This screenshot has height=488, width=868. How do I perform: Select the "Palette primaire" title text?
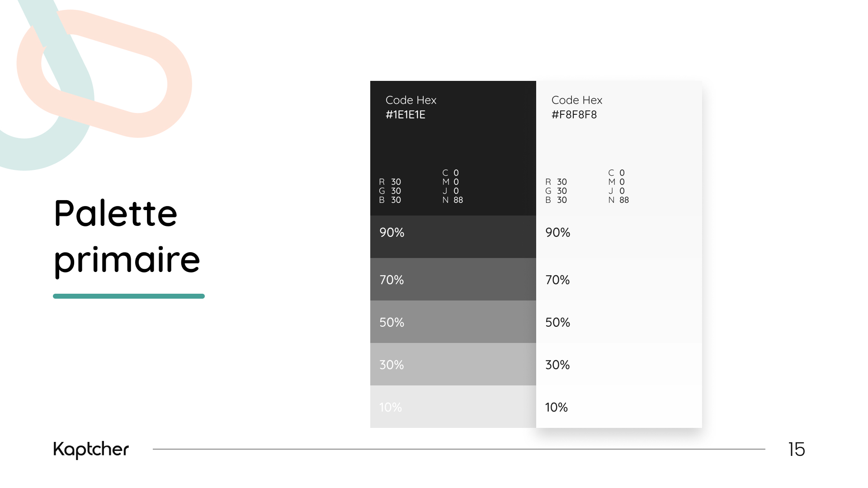tap(127, 236)
